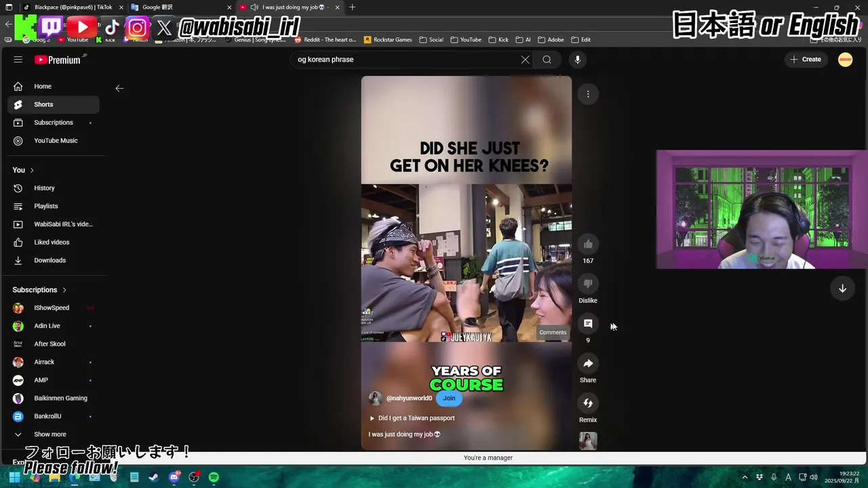Open the Windows Start menu
868x488 pixels.
point(15,477)
